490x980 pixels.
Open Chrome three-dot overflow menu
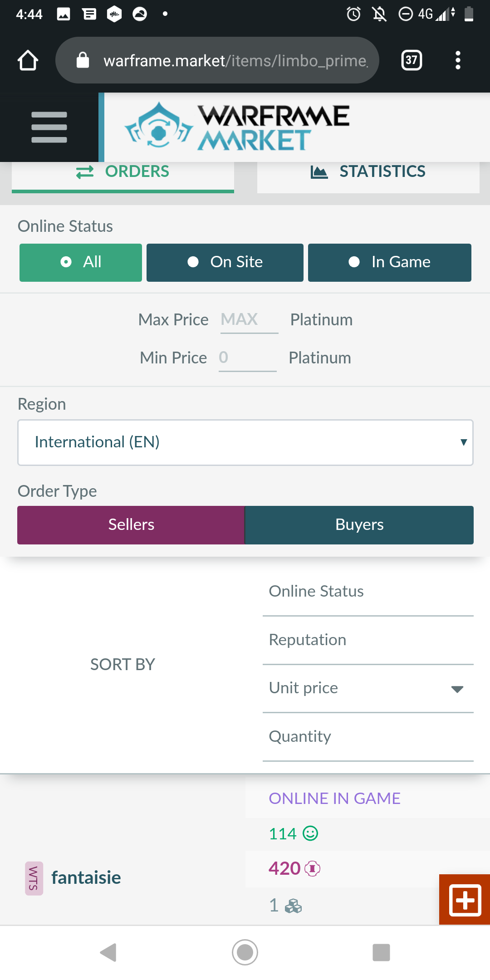tap(458, 60)
